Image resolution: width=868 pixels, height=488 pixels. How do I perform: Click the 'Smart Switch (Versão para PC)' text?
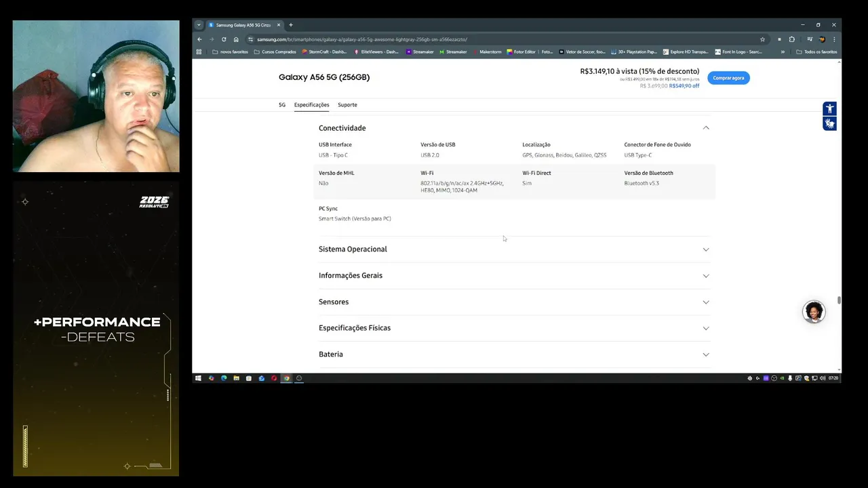355,219
